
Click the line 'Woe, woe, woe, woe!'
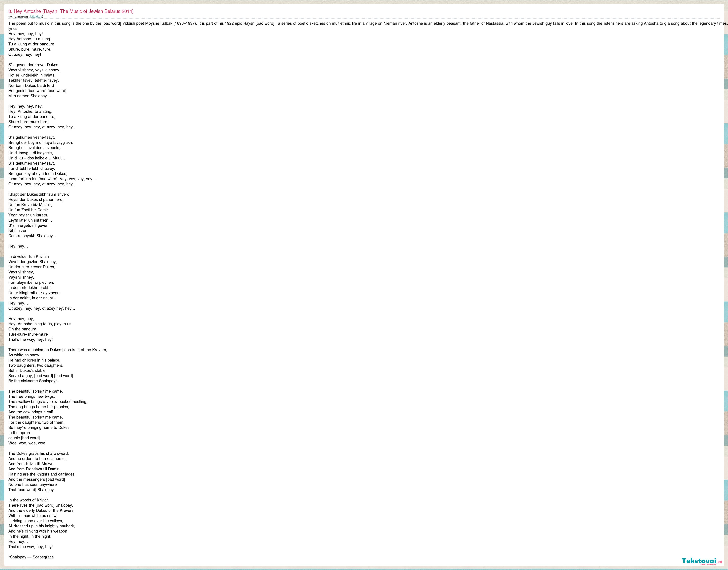click(27, 443)
